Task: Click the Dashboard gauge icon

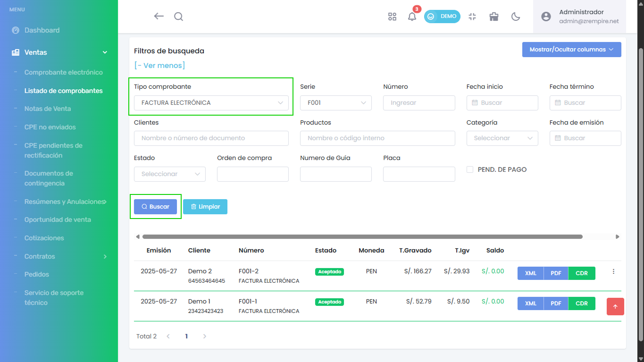Action: (16, 30)
